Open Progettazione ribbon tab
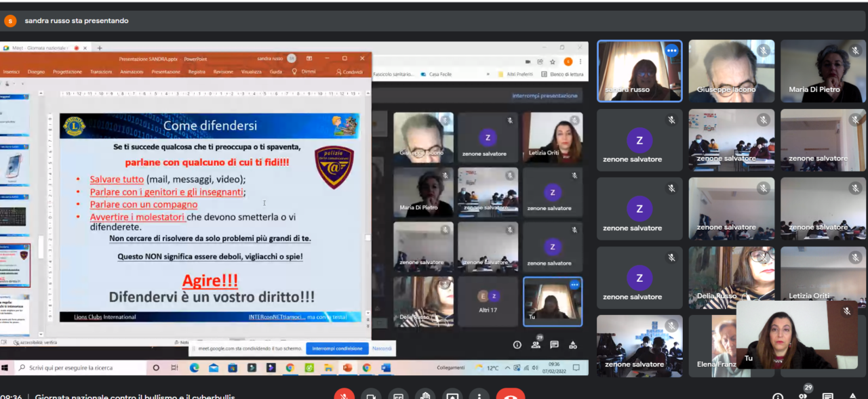This screenshot has height=399, width=868. pos(67,72)
